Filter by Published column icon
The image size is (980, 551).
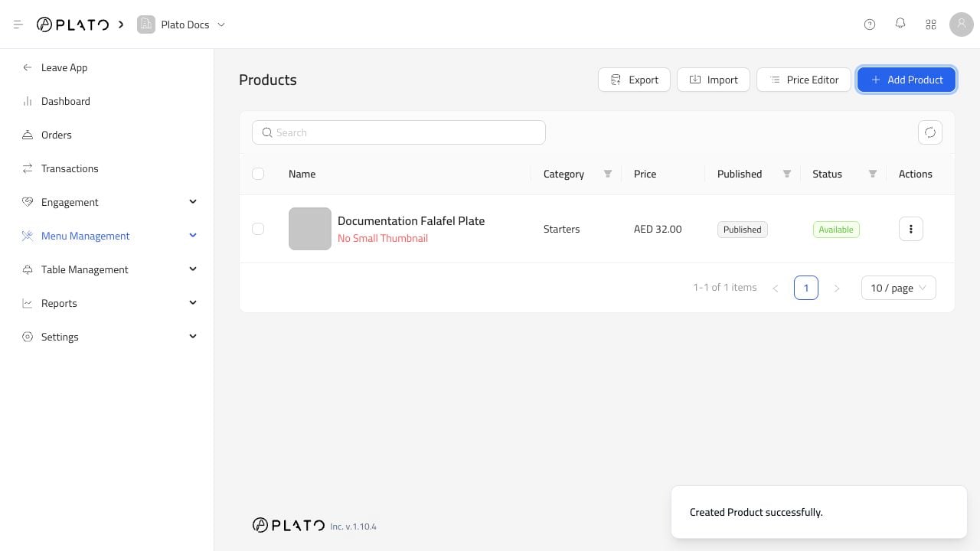pyautogui.click(x=787, y=174)
